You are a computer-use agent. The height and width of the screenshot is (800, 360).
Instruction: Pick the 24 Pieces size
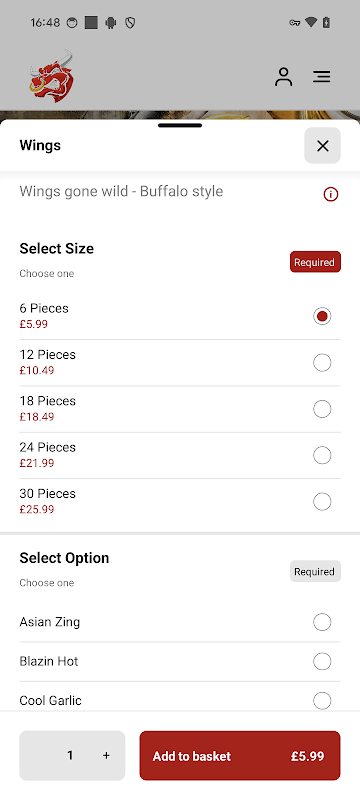click(180, 456)
